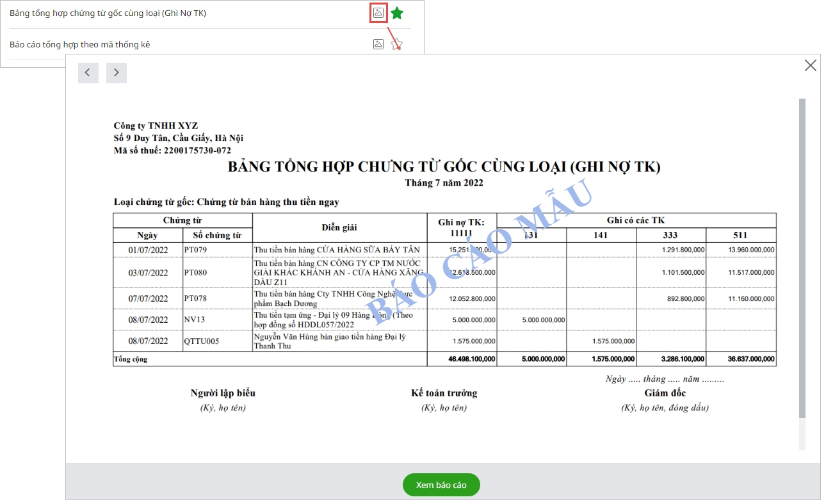
Task: Click the preview's vertical scrollbar
Action: point(802,256)
